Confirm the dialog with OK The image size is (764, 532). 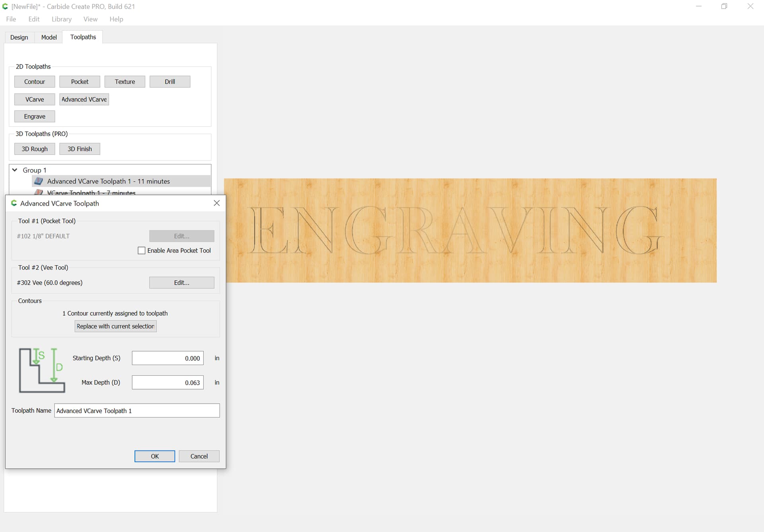[155, 456]
